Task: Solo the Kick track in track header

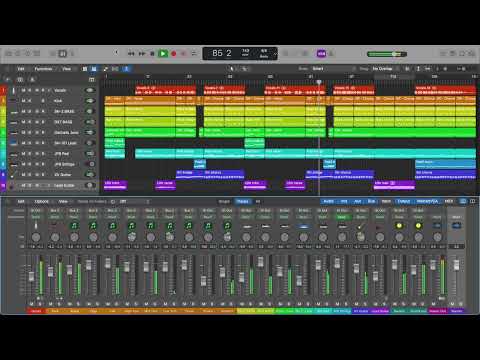Action: pos(30,101)
